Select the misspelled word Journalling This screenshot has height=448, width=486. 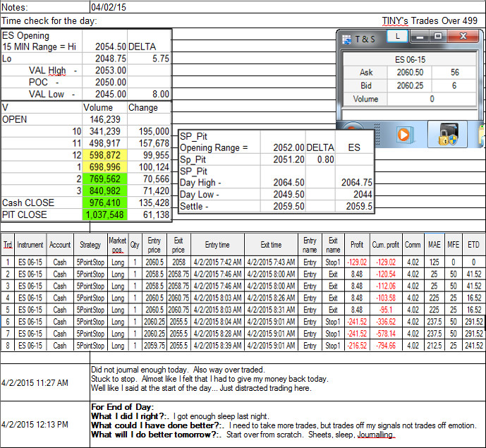click(x=376, y=435)
